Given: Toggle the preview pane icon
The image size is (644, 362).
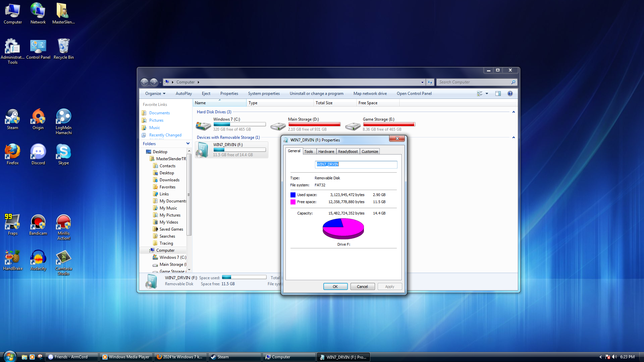Looking at the screenshot, I should click(x=498, y=94).
